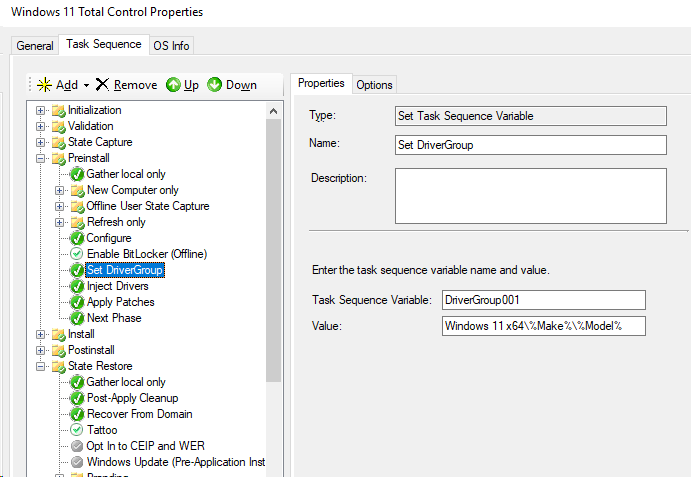Image resolution: width=691 pixels, height=477 pixels.
Task: Select the Inject Drivers step
Action: 118,286
